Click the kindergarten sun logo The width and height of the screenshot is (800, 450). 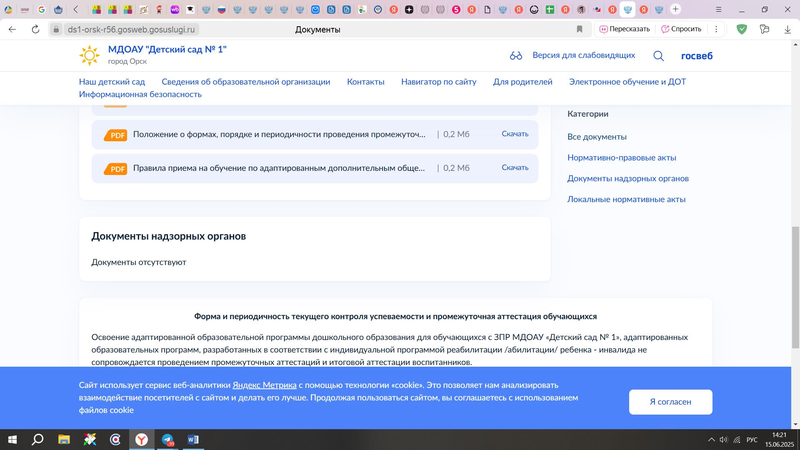coord(89,55)
